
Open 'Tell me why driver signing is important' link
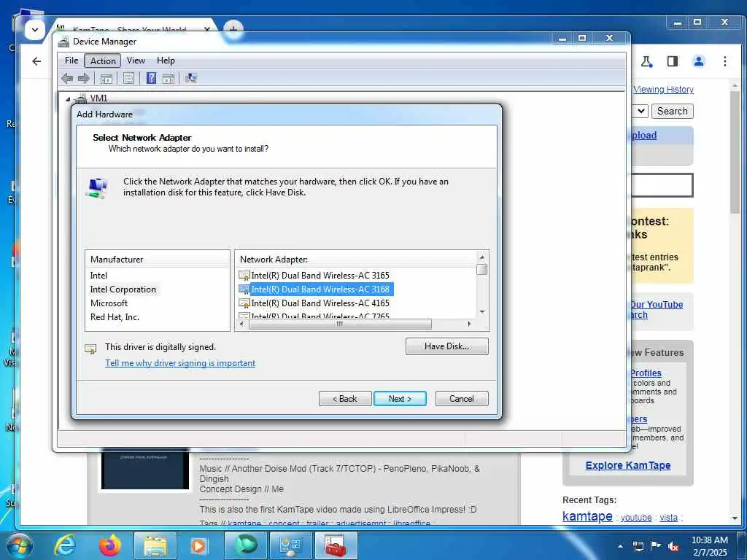click(x=180, y=363)
